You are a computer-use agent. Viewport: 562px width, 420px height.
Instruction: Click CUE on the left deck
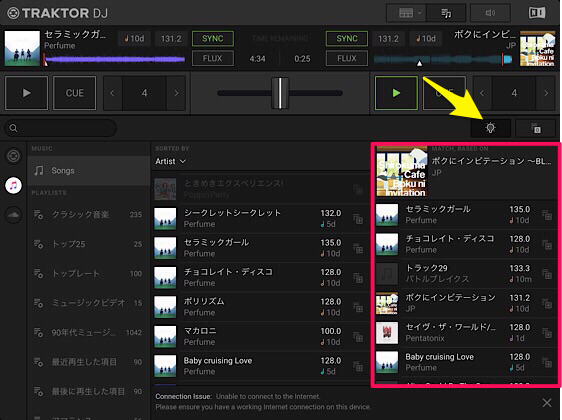(x=75, y=93)
